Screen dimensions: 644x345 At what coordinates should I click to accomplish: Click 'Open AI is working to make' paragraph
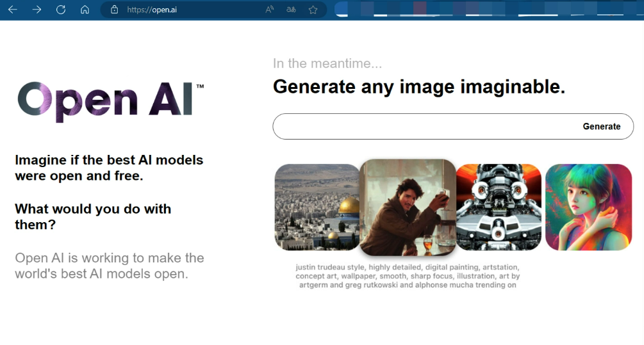[109, 266]
